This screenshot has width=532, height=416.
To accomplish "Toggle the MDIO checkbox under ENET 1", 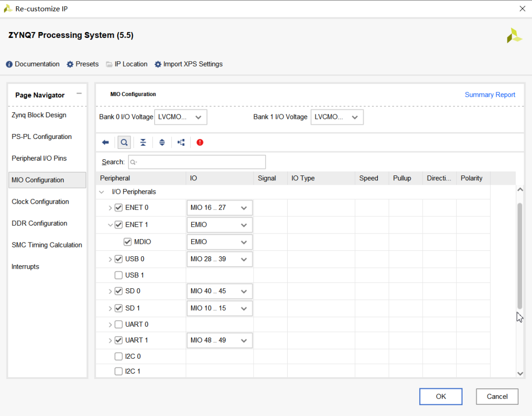I will tap(128, 242).
